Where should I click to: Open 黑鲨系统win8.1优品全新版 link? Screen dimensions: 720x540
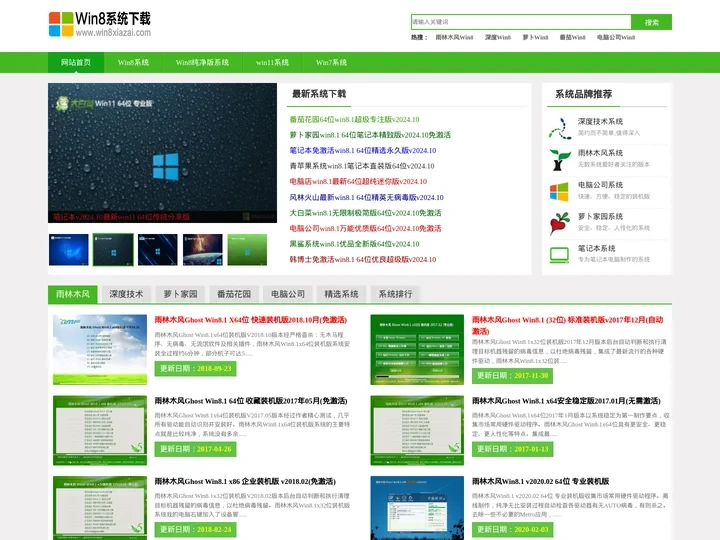coord(354,244)
